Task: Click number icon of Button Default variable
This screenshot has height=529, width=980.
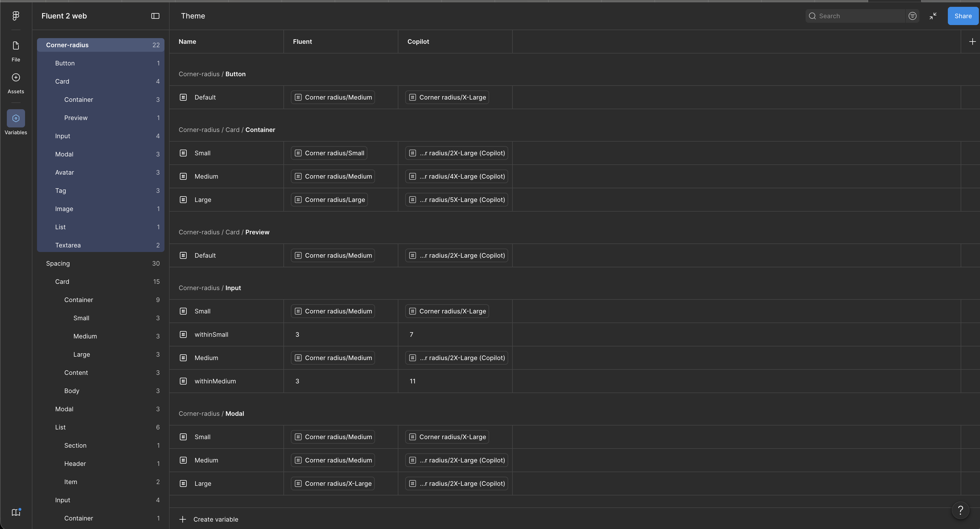Action: pos(183,97)
